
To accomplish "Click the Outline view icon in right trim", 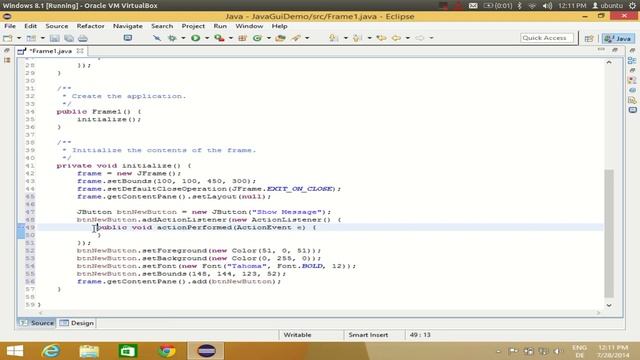I will [x=632, y=60].
